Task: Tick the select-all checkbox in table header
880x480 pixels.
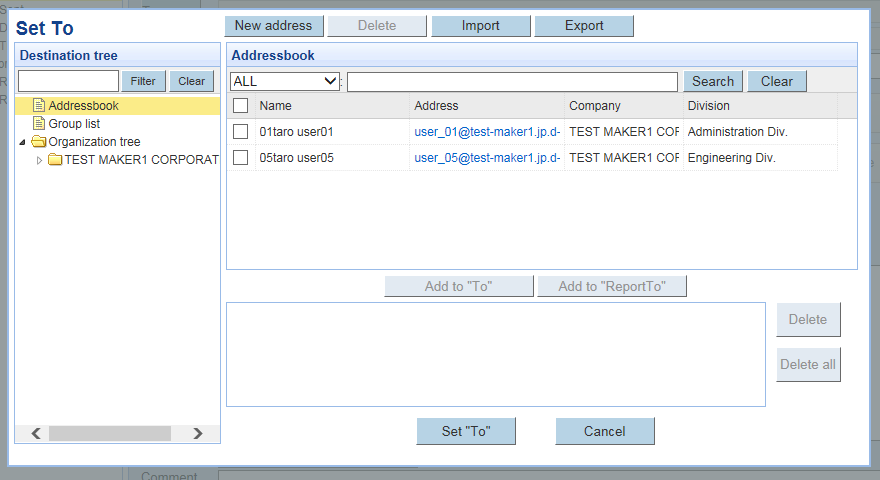Action: pos(241,106)
